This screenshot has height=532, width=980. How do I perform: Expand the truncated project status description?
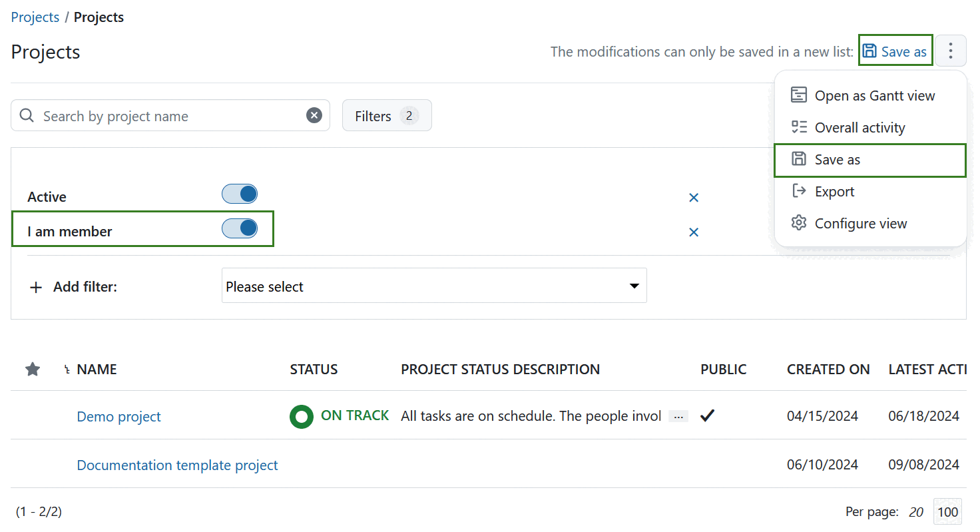(x=678, y=415)
